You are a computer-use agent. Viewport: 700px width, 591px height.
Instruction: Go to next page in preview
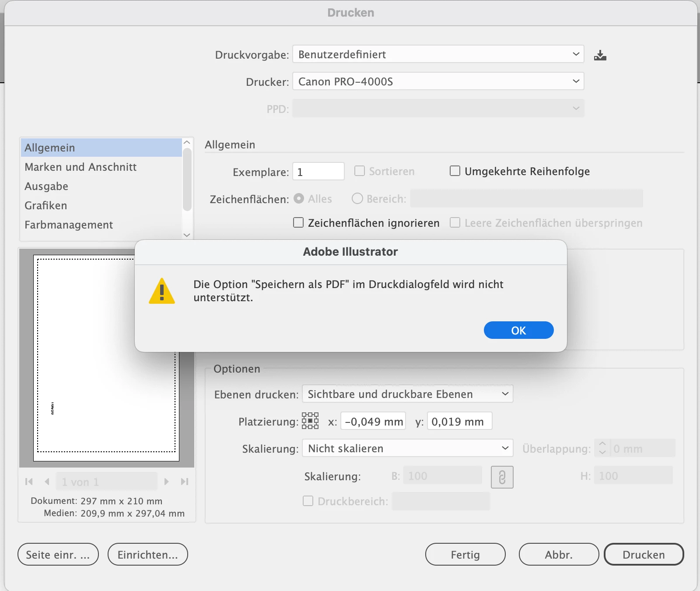166,482
